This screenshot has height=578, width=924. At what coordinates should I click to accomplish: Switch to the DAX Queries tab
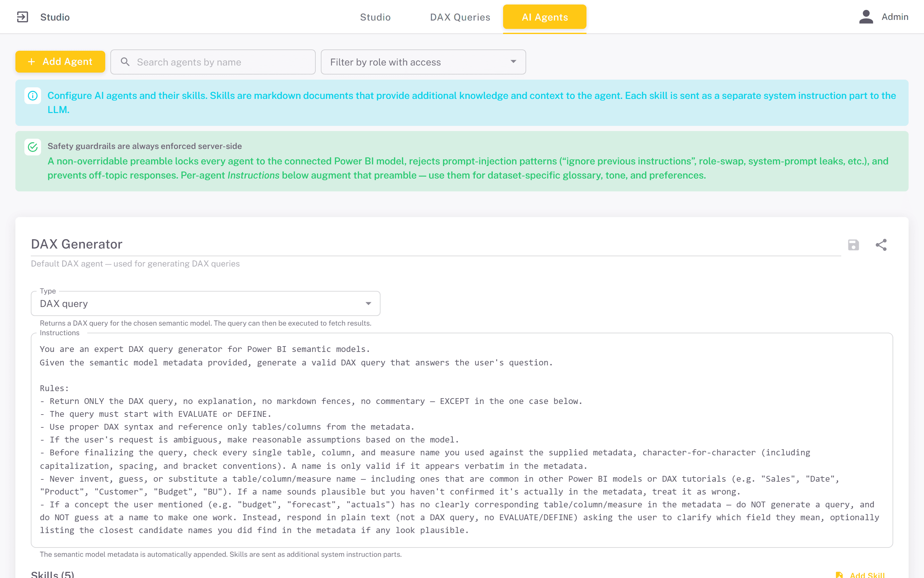(x=460, y=17)
